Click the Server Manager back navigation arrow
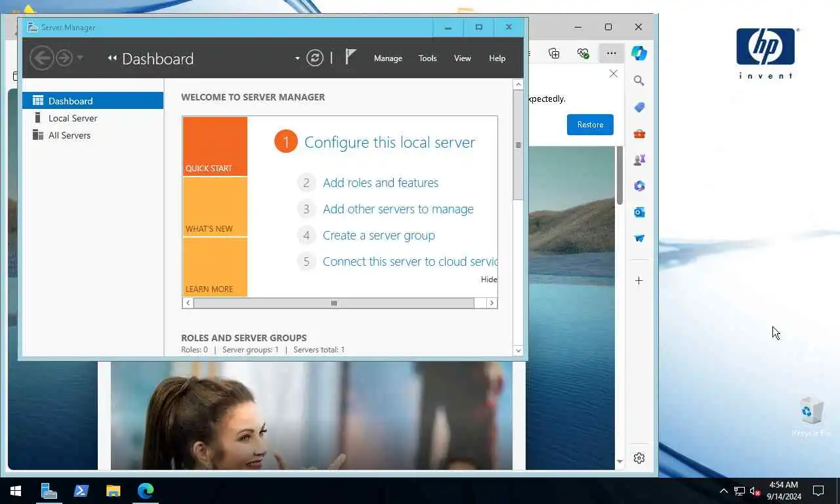Image resolution: width=840 pixels, height=504 pixels. tap(41, 58)
